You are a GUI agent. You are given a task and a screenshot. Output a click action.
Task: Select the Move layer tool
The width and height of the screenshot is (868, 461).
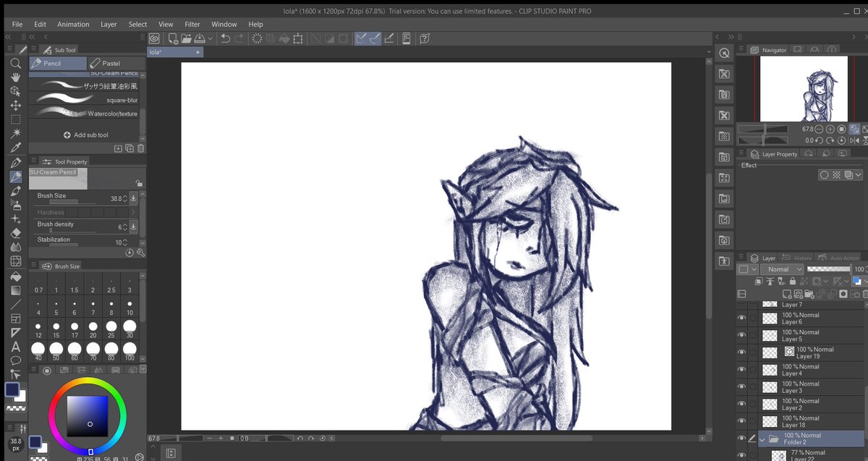point(15,106)
